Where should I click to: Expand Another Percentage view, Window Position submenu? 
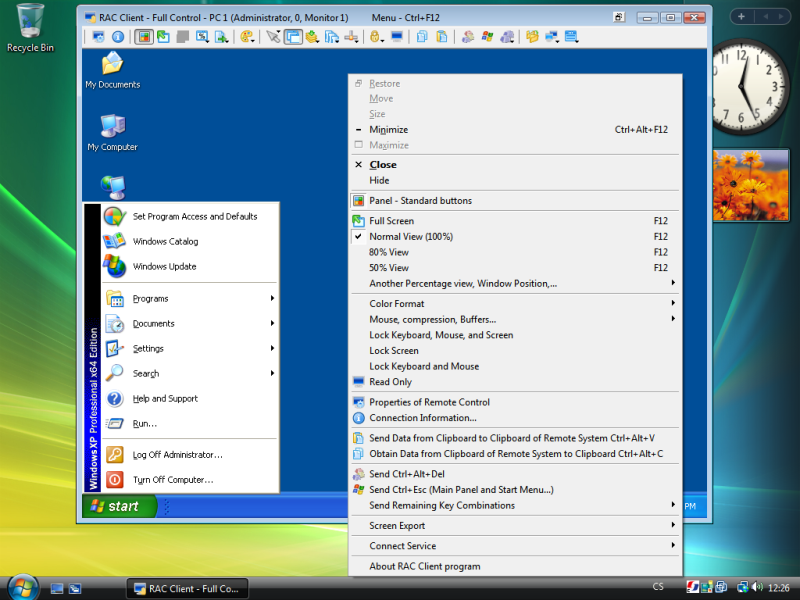[x=515, y=283]
